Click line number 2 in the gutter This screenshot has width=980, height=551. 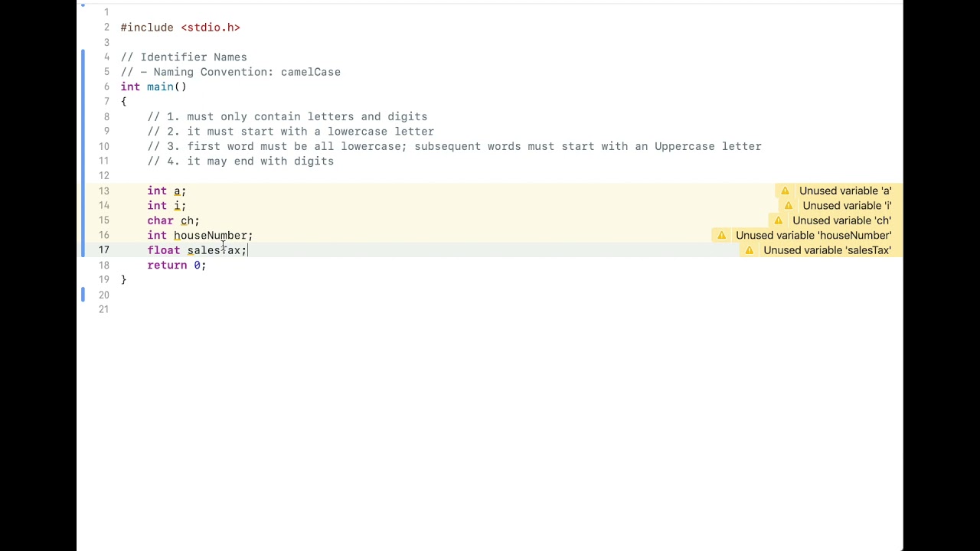pos(106,28)
